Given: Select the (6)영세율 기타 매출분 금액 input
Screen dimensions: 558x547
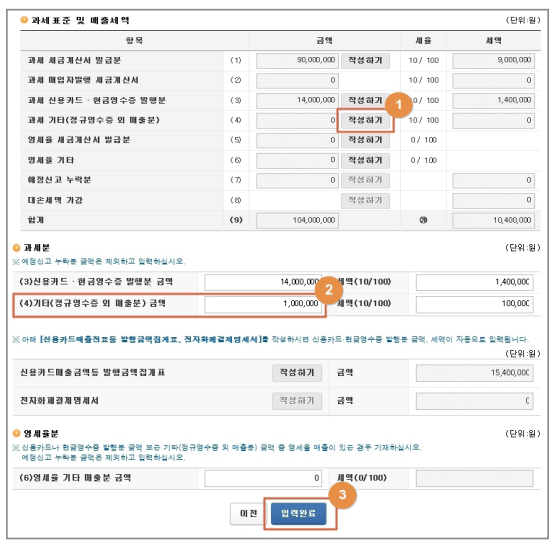Looking at the screenshot, I should [x=263, y=478].
